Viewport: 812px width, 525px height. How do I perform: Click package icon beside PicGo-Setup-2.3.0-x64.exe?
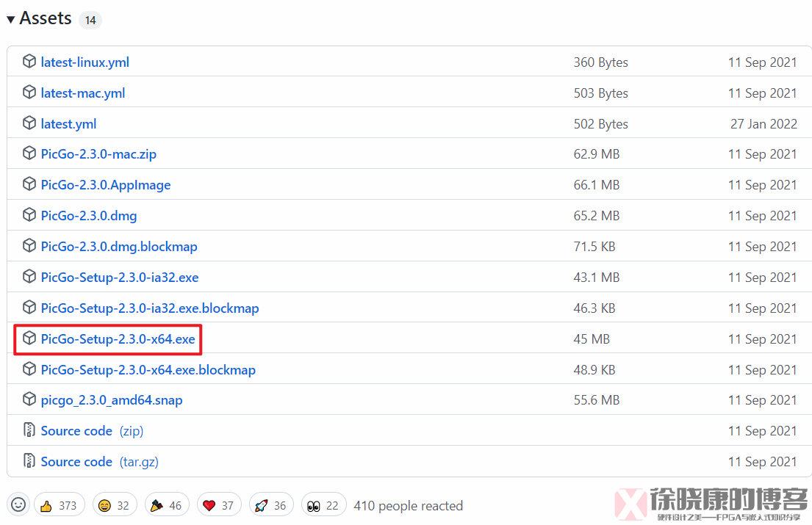(29, 338)
